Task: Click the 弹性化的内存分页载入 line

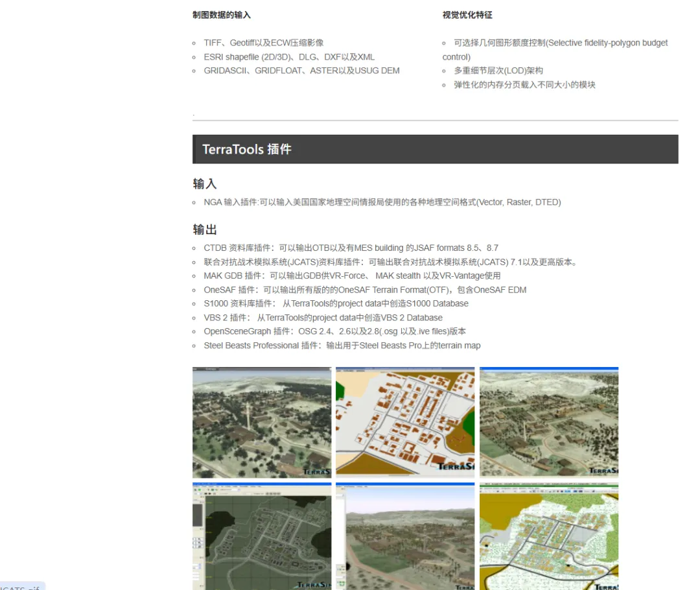Action: click(524, 85)
